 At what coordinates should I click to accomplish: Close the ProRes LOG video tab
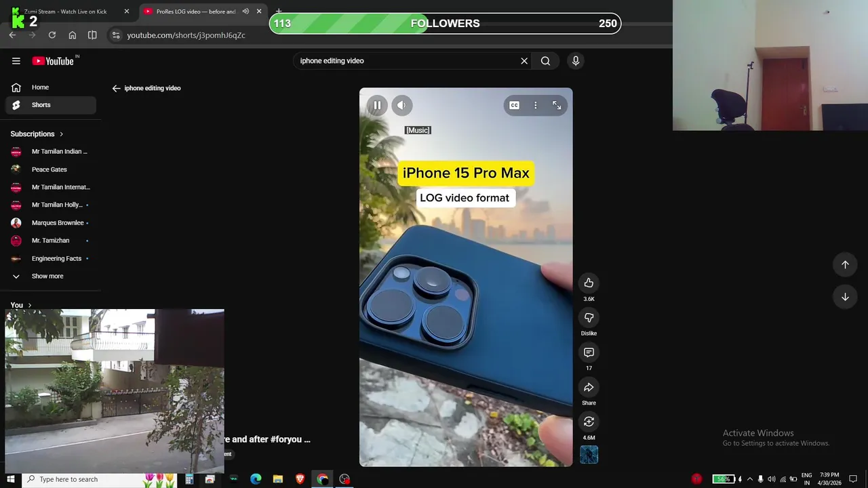coord(259,12)
